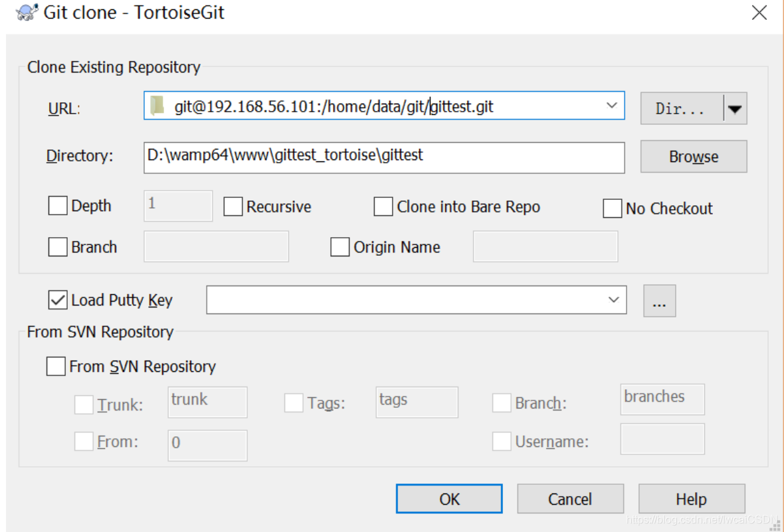Image resolution: width=784 pixels, height=532 pixels.
Task: Expand the Putty key file dropdown
Action: (x=613, y=300)
